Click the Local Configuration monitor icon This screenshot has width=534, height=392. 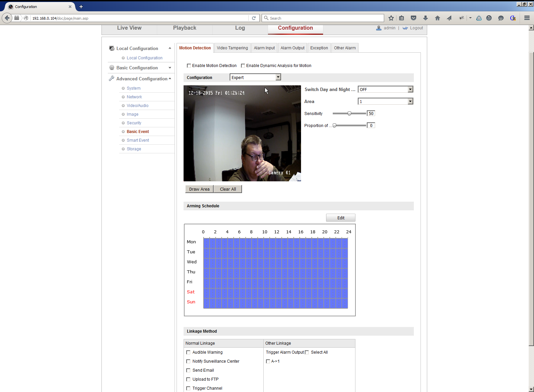[x=112, y=48]
